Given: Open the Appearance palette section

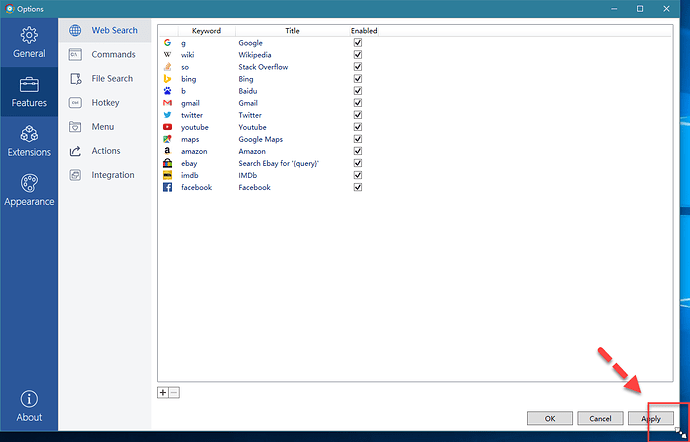Looking at the screenshot, I should pyautogui.click(x=29, y=190).
